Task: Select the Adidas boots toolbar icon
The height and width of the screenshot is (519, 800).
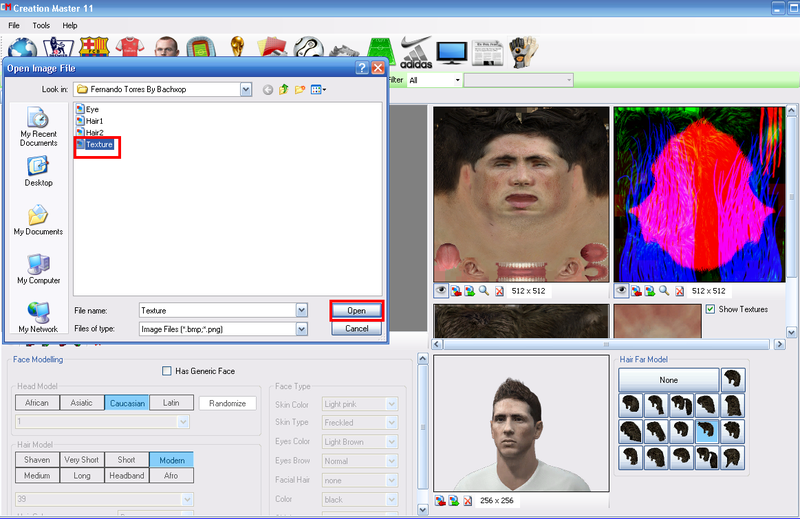Action: pos(415,48)
